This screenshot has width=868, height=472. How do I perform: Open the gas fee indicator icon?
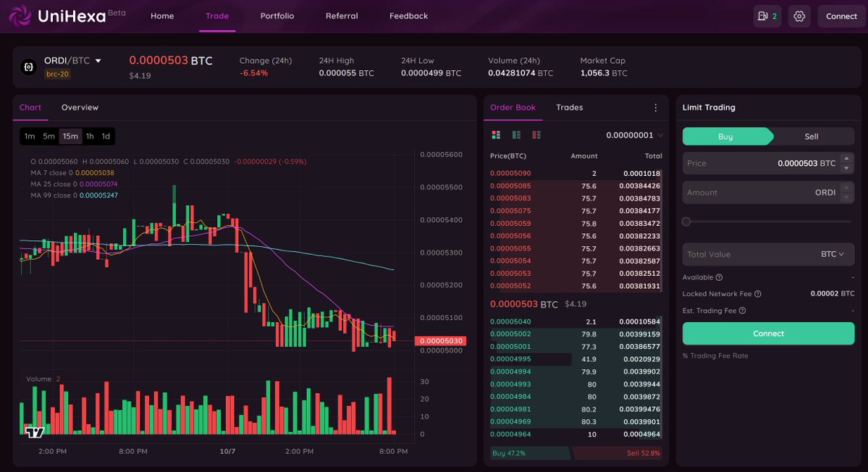pos(767,16)
